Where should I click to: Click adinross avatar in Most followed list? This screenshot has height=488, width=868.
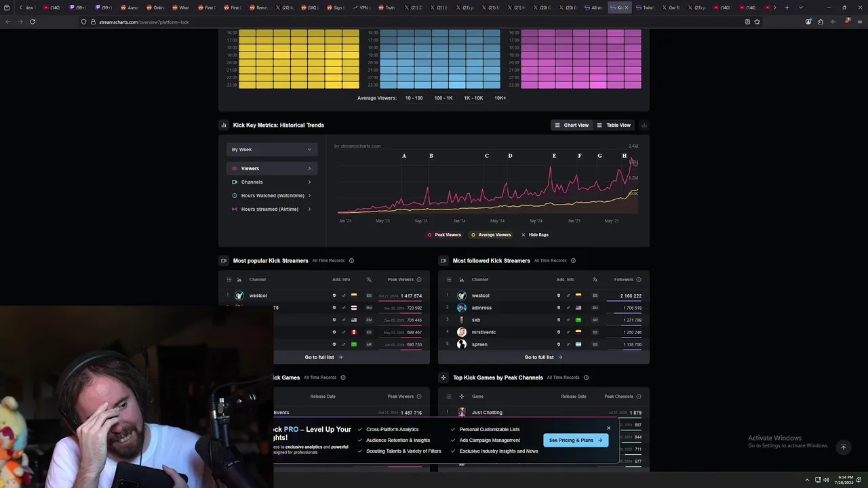tap(462, 308)
